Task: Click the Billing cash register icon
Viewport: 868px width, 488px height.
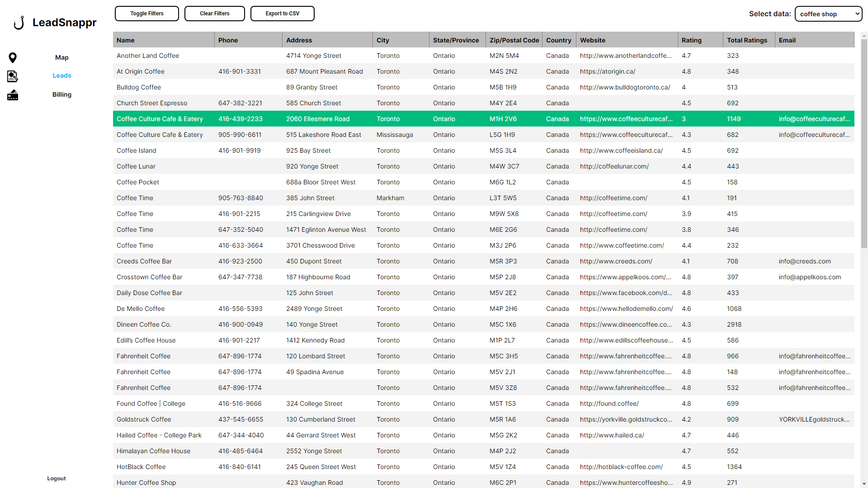Action: point(13,95)
